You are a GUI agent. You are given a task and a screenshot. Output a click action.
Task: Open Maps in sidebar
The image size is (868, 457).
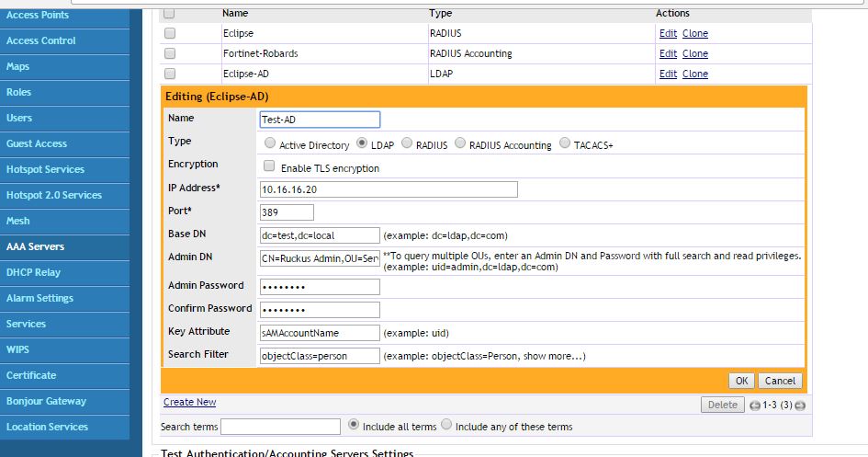65,66
